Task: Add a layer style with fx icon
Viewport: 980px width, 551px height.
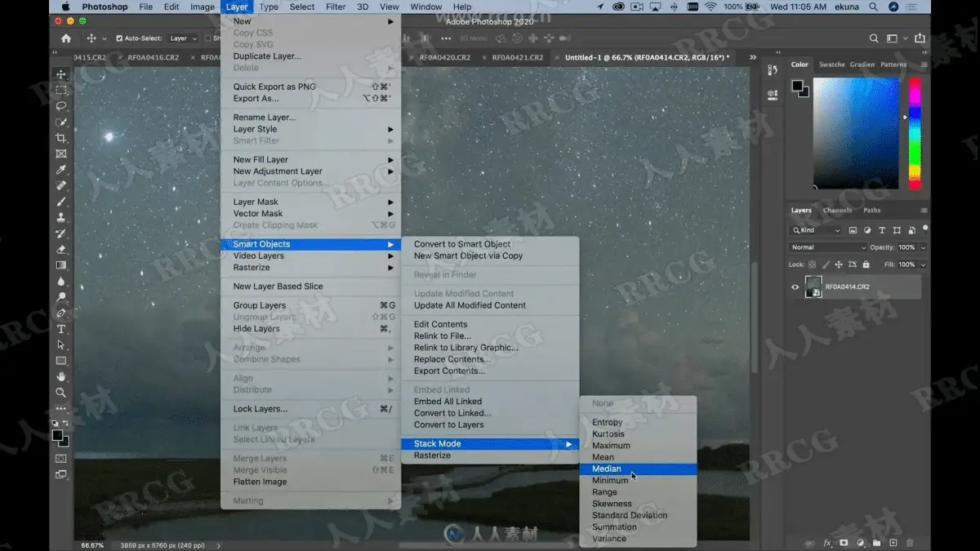Action: click(x=827, y=542)
